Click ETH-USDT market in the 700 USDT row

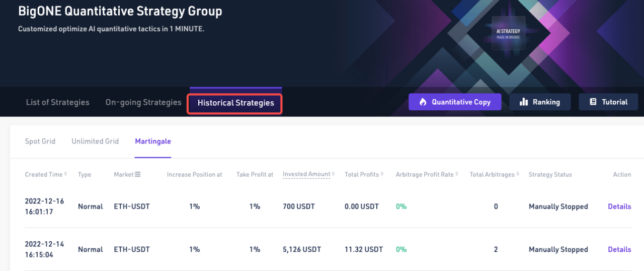coord(132,207)
